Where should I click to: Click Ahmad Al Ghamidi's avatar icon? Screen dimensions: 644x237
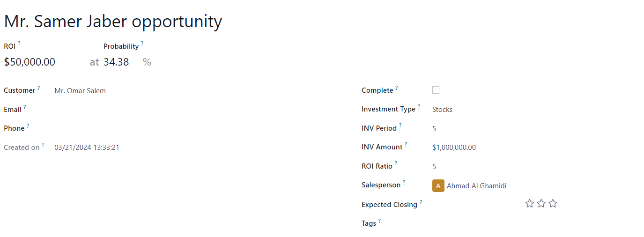(x=438, y=185)
